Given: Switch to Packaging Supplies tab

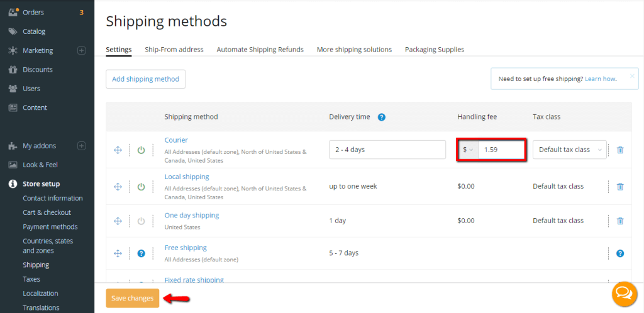Looking at the screenshot, I should click(435, 50).
